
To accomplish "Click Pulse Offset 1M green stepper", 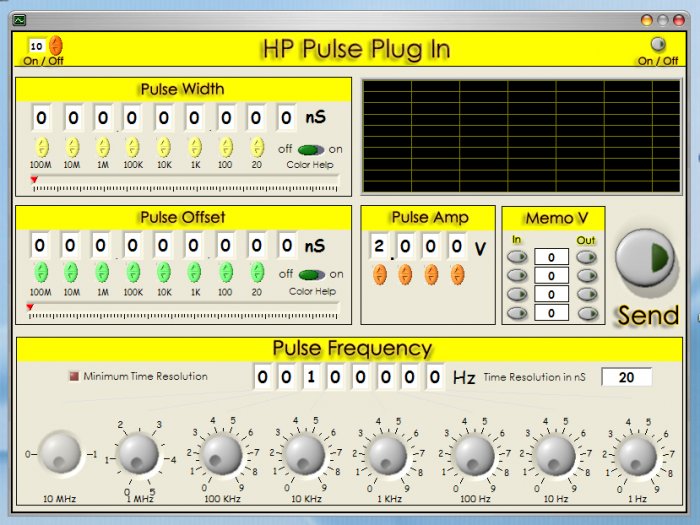I will coord(102,272).
